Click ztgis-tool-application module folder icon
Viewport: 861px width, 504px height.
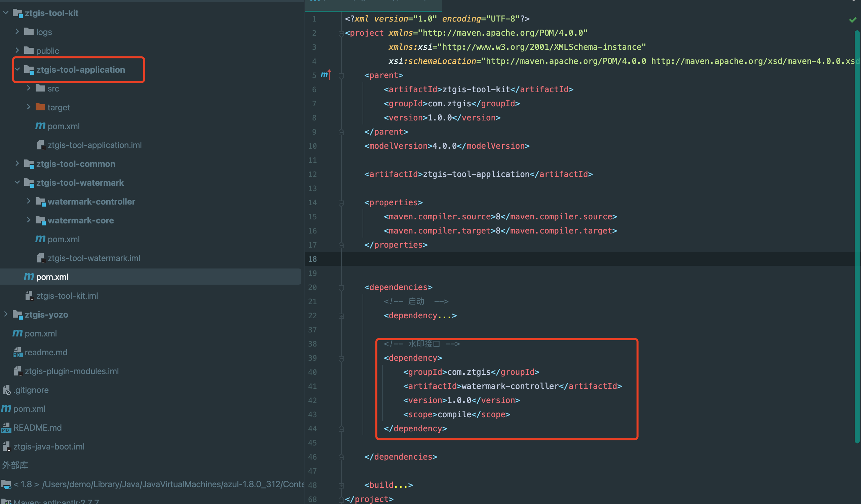(x=29, y=70)
